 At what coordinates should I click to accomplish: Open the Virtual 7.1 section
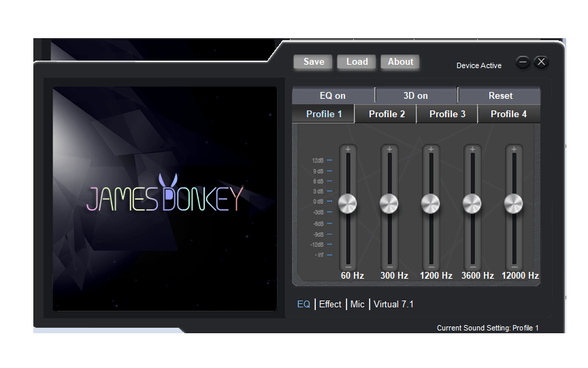click(393, 304)
